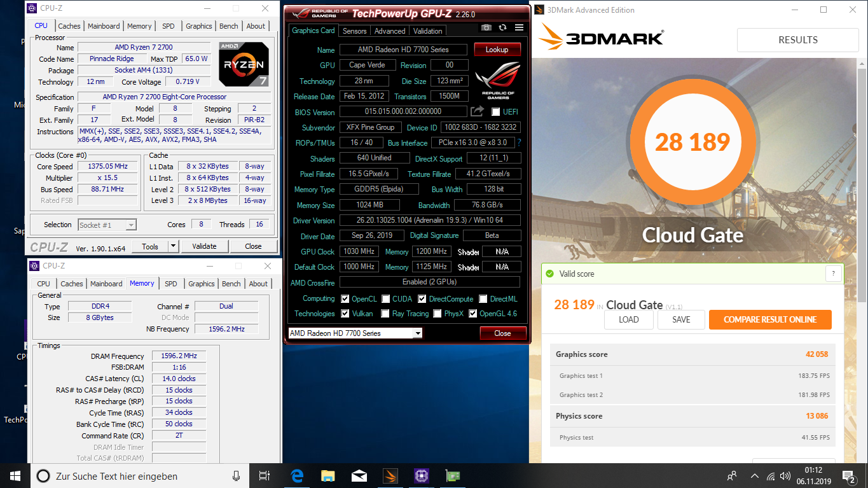Click the BIOS Version field in GPU-Z
The height and width of the screenshot is (488, 868).
tap(403, 111)
